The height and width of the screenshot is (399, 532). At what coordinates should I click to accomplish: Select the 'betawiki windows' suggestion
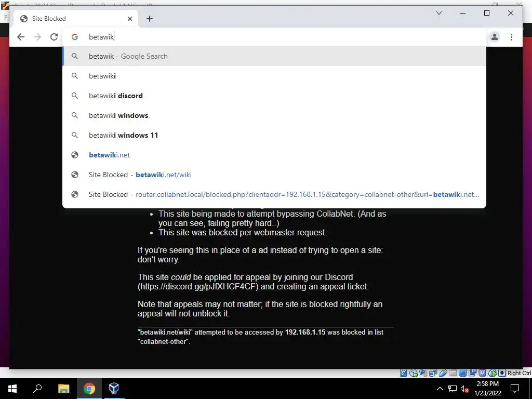coord(274,115)
